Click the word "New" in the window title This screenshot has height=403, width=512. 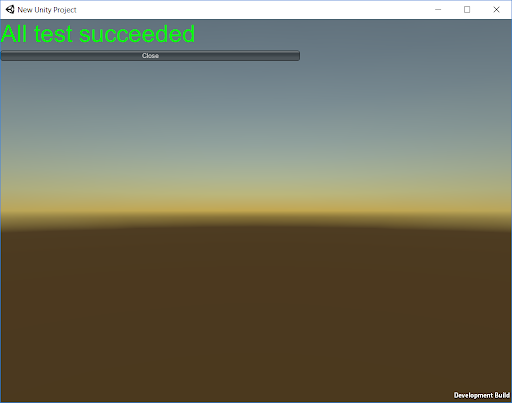(25, 10)
